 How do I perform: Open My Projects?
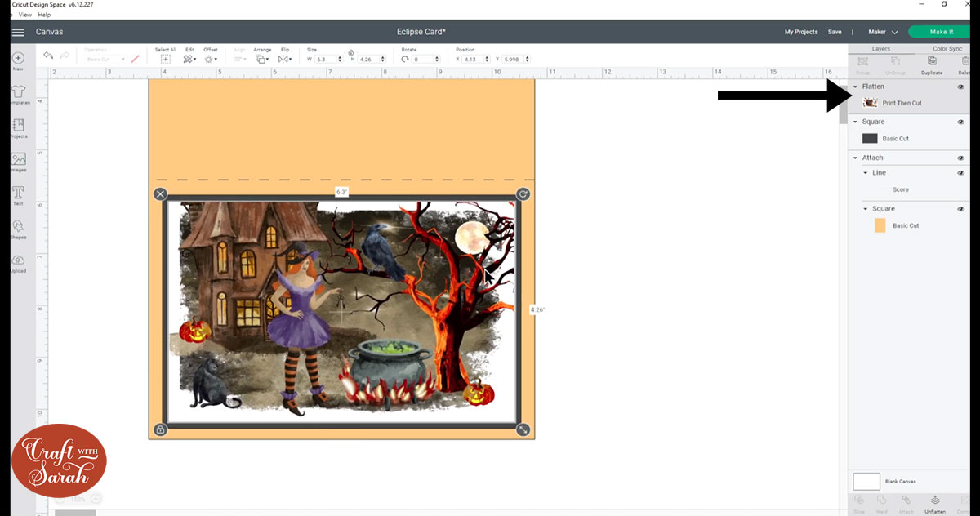800,31
